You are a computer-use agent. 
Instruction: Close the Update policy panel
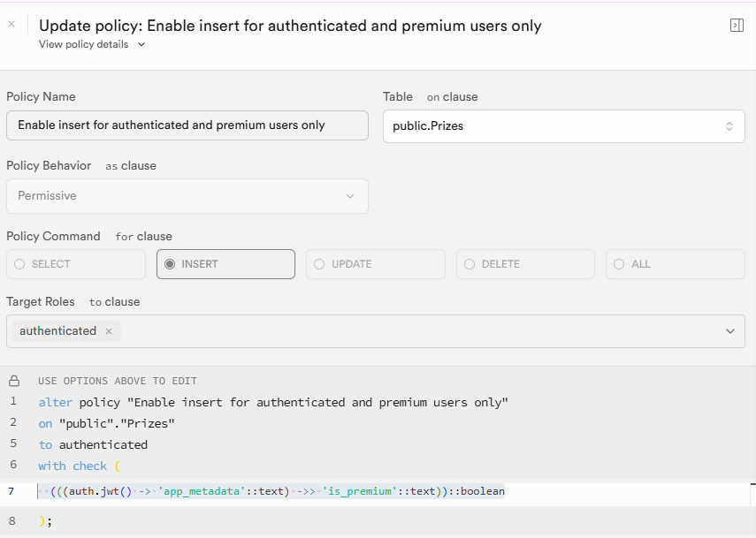coord(11,25)
